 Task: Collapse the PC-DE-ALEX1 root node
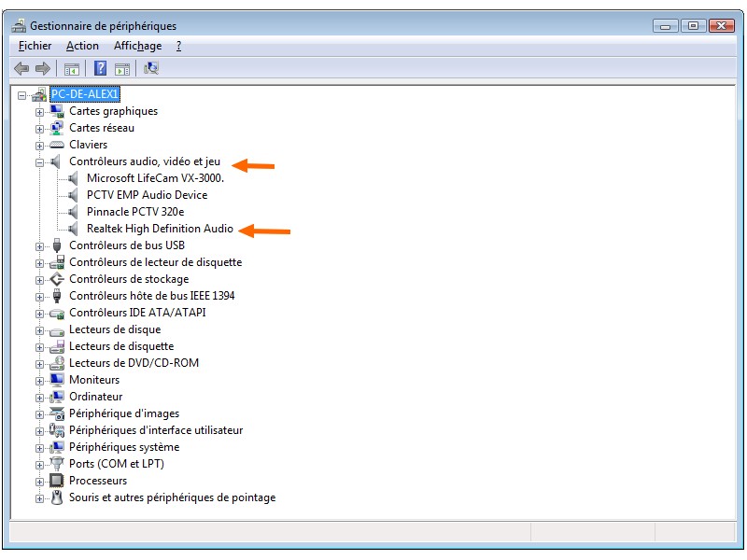[x=22, y=95]
